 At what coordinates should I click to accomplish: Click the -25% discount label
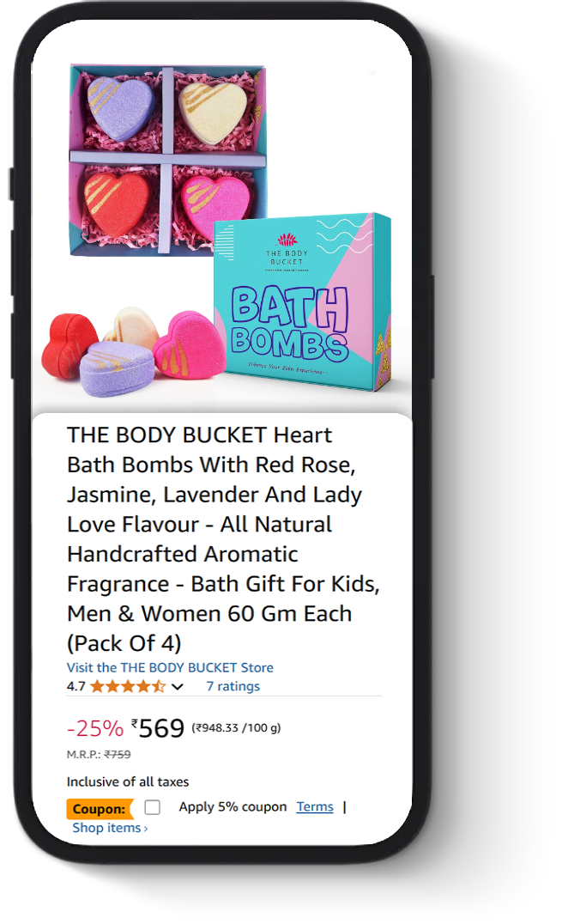tap(94, 728)
